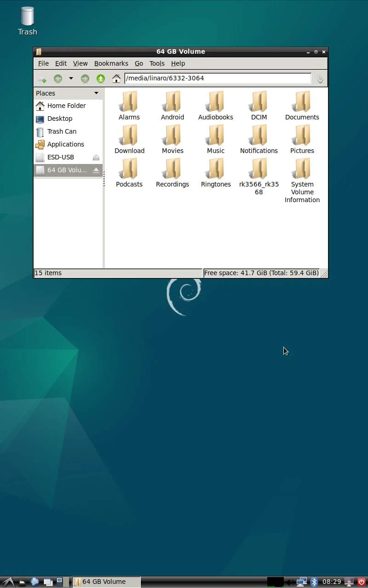The height and width of the screenshot is (588, 368).
Task: Launch the file manager from the taskbar
Action: point(22,582)
